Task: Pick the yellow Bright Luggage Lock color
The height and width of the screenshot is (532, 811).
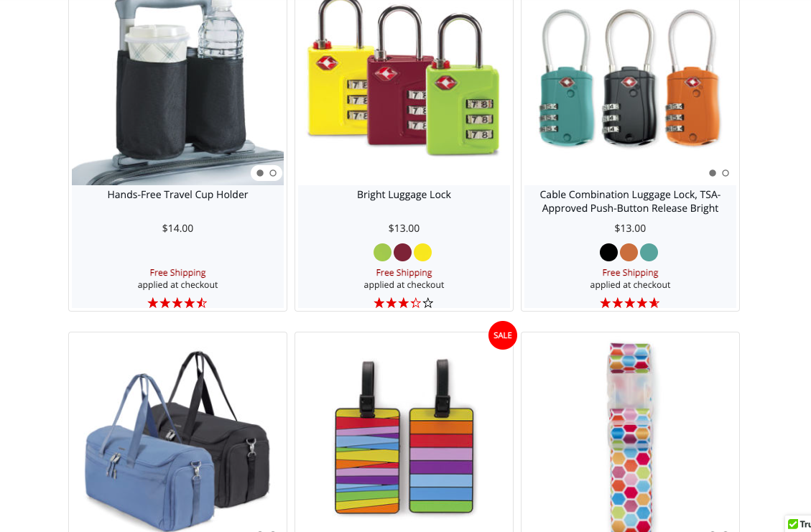Action: [422, 252]
